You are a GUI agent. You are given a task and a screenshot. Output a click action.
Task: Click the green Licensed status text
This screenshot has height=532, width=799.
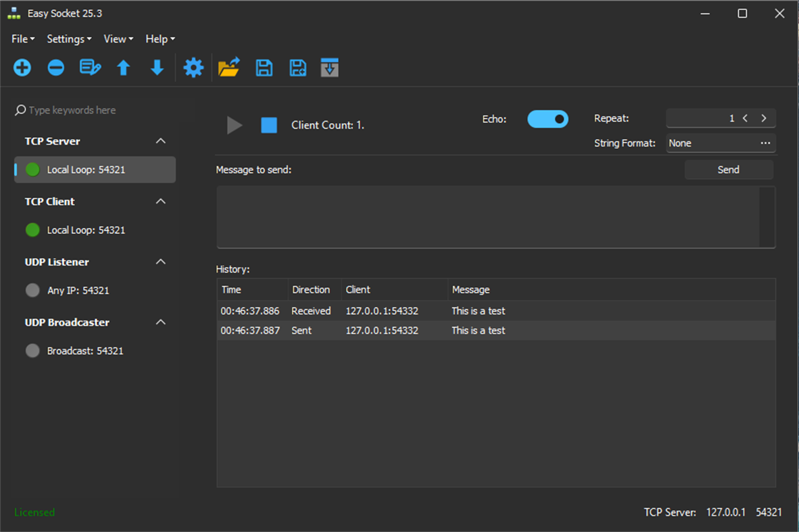coord(34,512)
